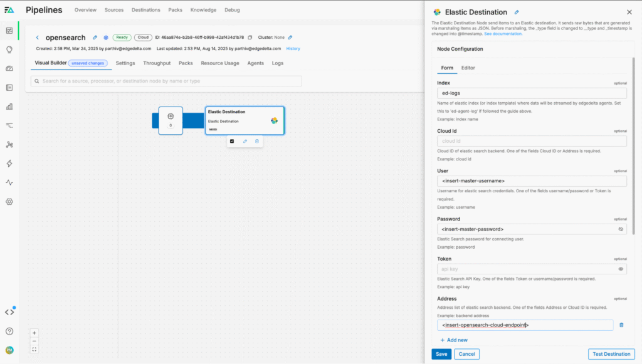The height and width of the screenshot is (364, 642).
Task: Click the Kubernetes icon beside opensearch
Action: click(x=105, y=37)
